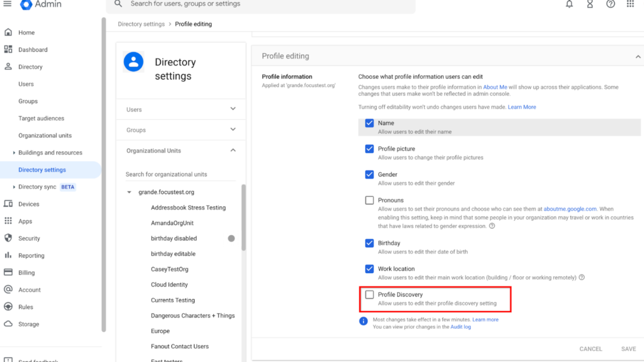
Task: Click the SAVE button
Action: [x=628, y=349]
